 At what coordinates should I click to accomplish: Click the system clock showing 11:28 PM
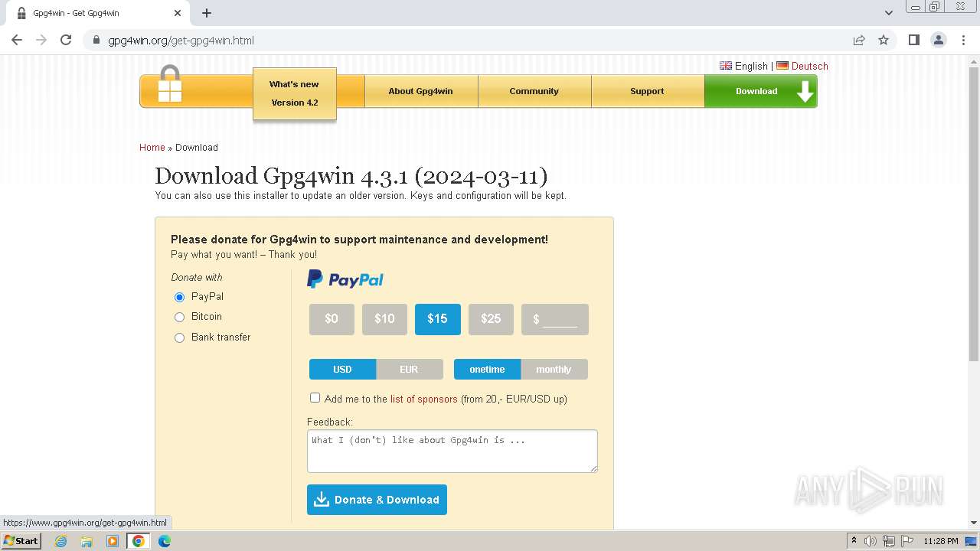940,541
